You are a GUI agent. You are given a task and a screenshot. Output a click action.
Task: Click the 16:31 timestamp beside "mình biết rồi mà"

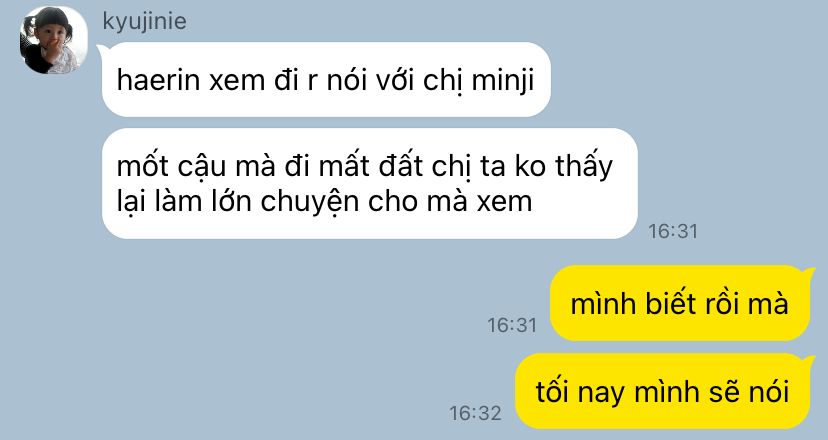point(512,325)
